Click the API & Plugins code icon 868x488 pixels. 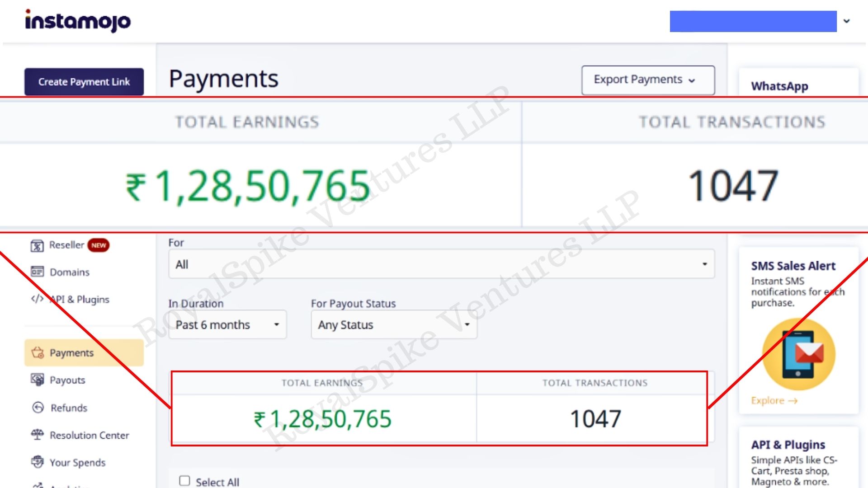click(x=37, y=299)
